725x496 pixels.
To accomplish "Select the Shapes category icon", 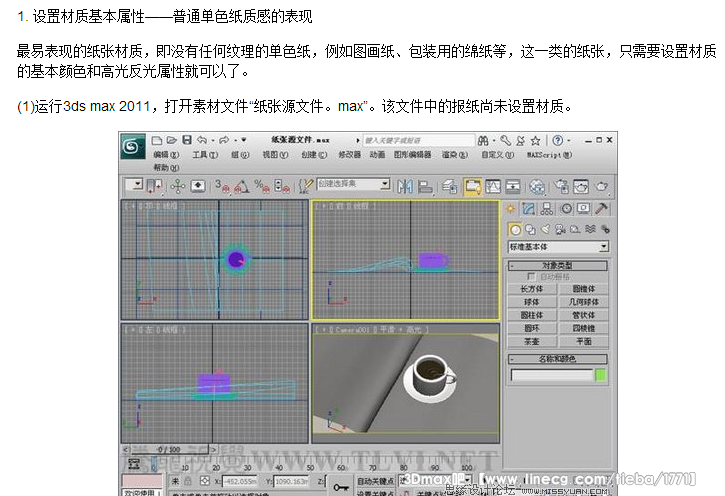I will [x=530, y=229].
